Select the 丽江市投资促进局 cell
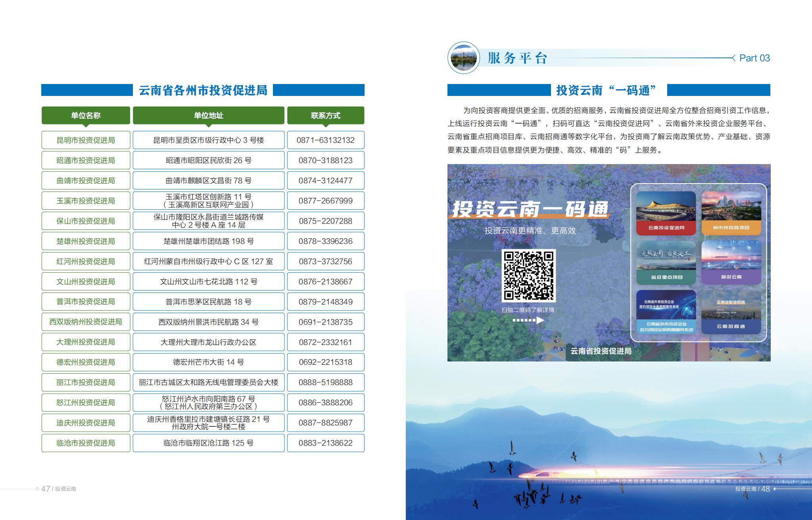 click(86, 382)
